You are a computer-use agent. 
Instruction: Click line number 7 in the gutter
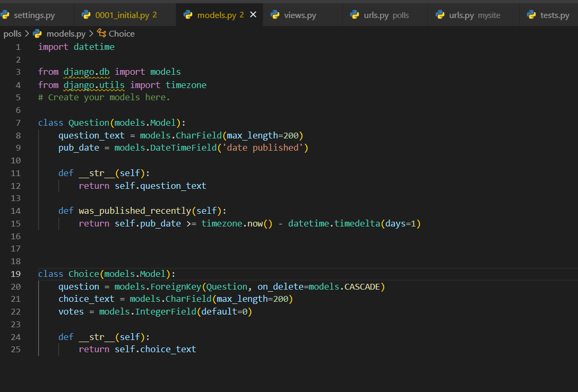point(18,123)
